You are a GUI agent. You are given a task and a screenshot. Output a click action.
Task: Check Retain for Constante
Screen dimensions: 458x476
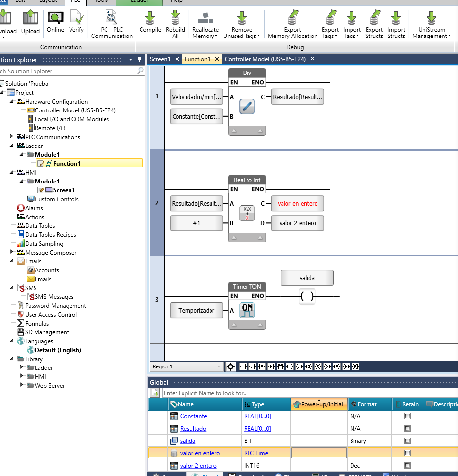pos(407,416)
